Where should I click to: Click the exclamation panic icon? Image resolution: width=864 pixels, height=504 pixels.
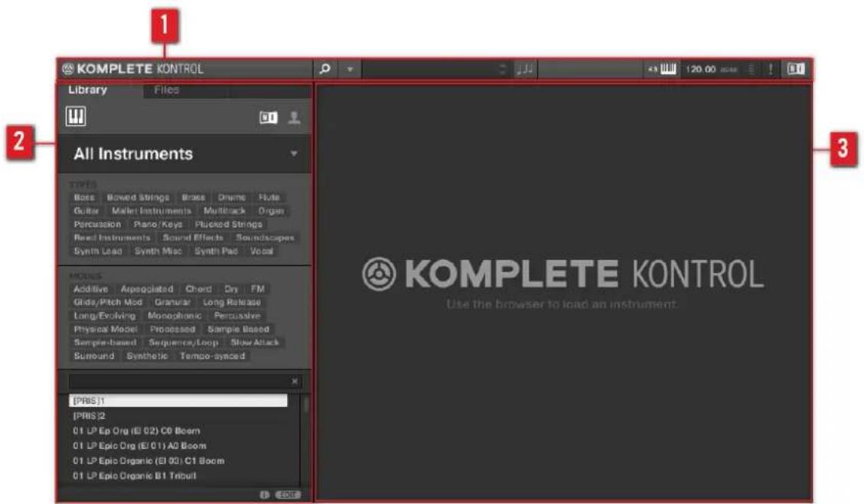[x=771, y=69]
